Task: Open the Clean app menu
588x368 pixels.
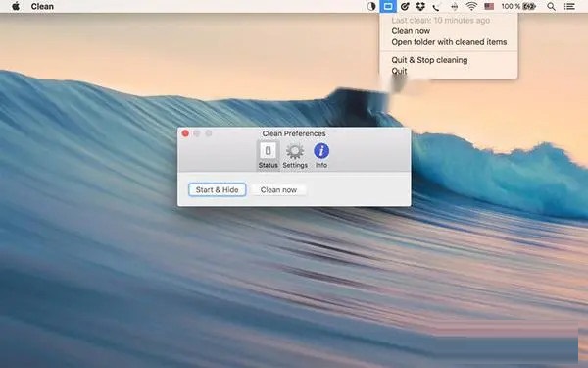Action: [42, 7]
